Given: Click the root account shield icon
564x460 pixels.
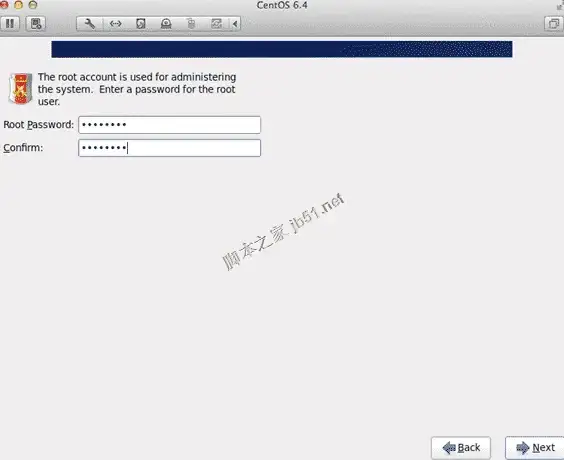Looking at the screenshot, I should (x=21, y=88).
